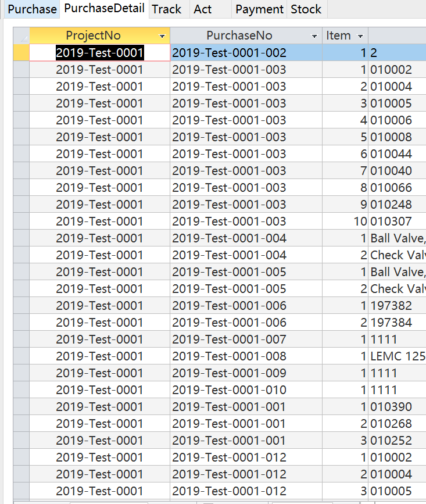Viewport: 426px width, 504px height.
Task: Click PurchaseNo cell 2019-Test-0001-002
Action: pyautogui.click(x=246, y=53)
